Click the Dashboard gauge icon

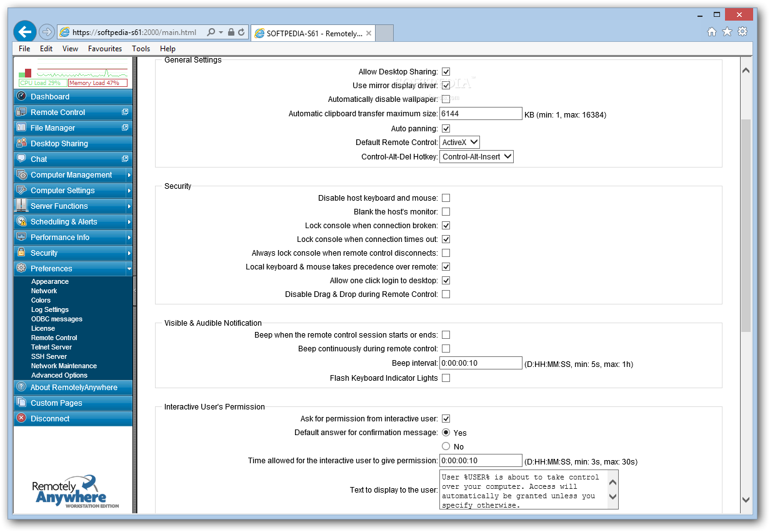tap(22, 96)
